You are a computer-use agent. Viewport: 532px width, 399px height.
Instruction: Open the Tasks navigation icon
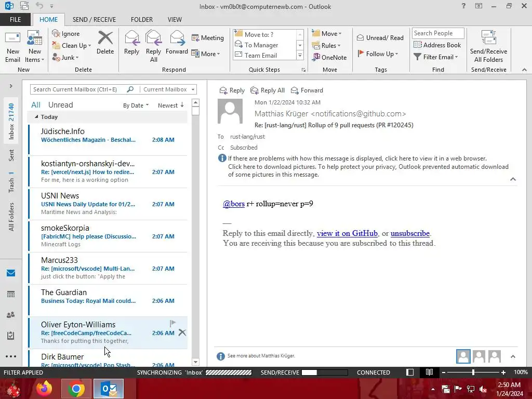11,336
